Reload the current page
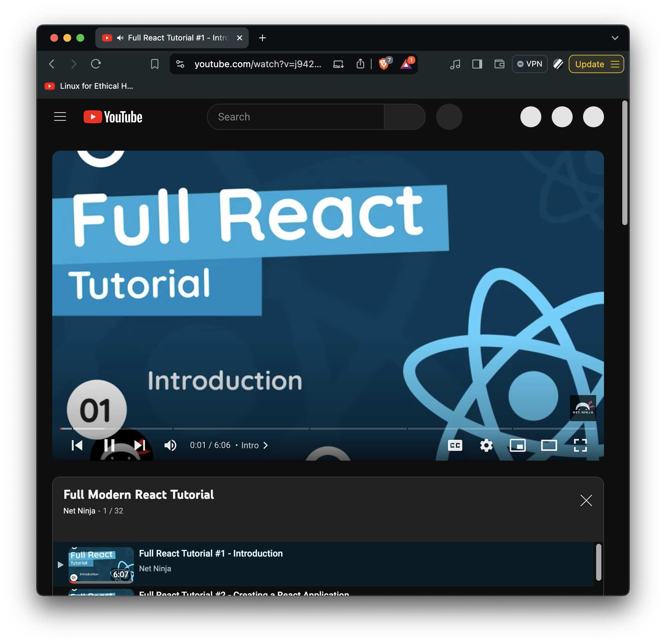666x644 pixels. click(96, 64)
